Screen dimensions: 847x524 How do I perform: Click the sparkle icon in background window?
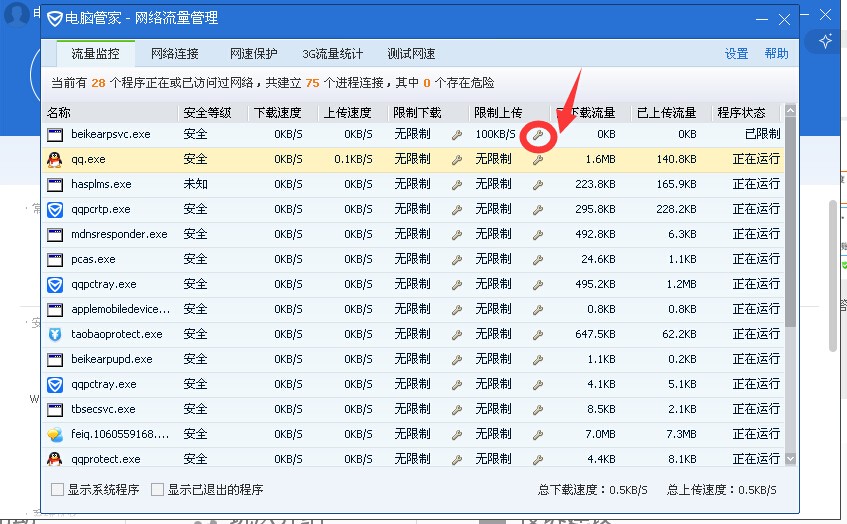825,41
